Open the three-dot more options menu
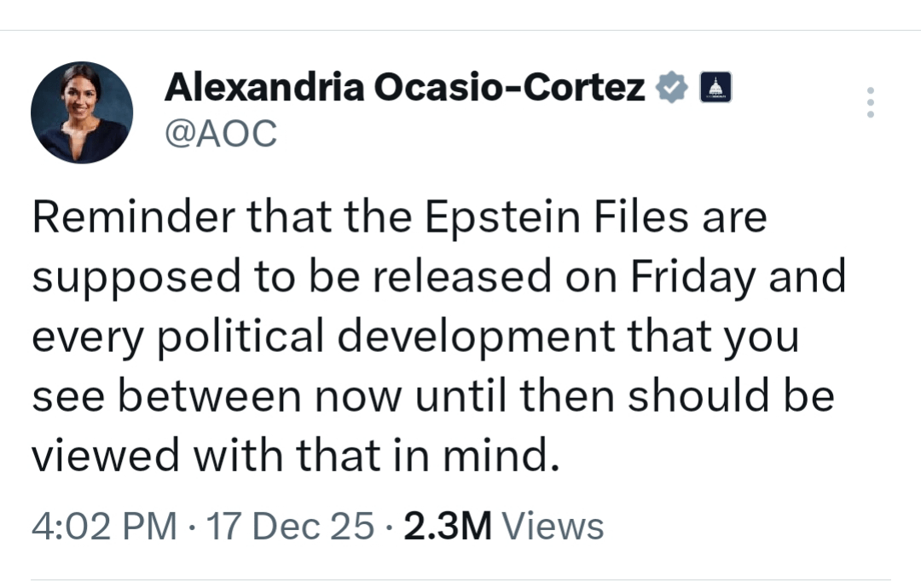Screen dimensions: 921x588 pos(870,102)
